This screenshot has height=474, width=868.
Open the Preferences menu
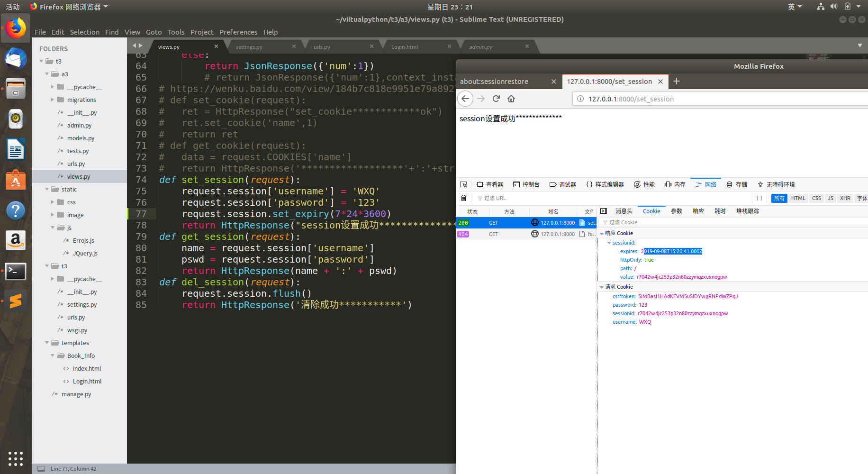[x=238, y=32]
